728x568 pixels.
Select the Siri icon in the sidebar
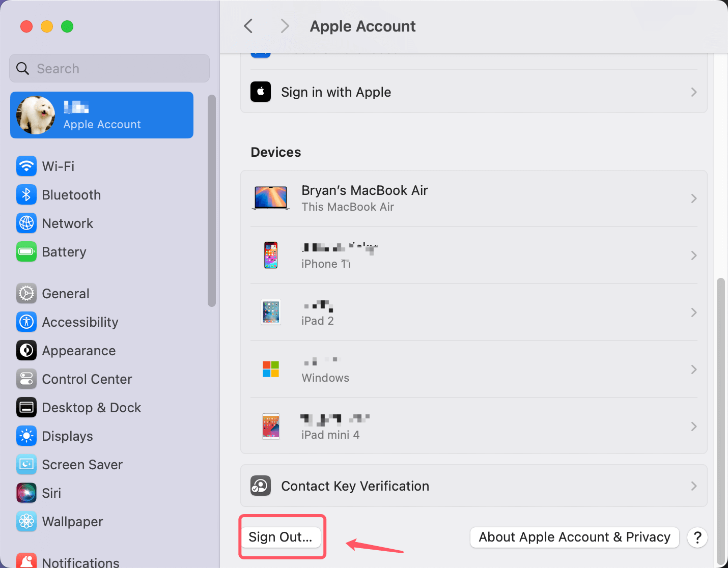click(26, 493)
